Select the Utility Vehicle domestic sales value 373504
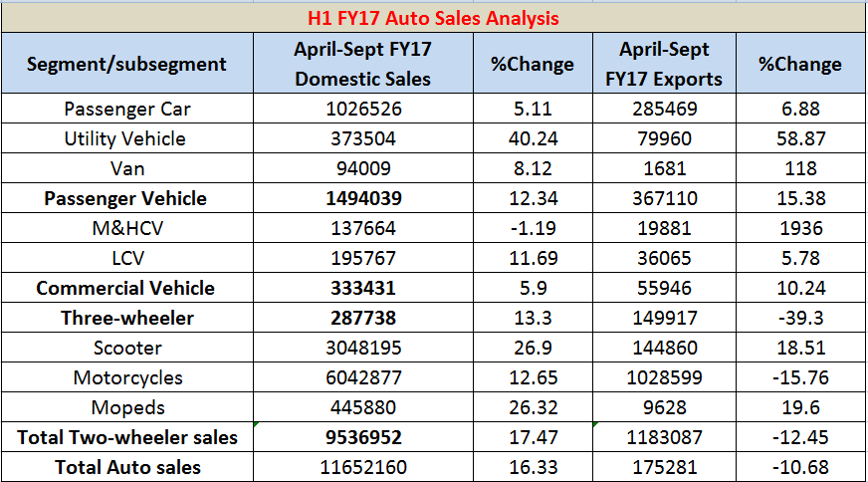This screenshot has height=482, width=868. click(362, 138)
